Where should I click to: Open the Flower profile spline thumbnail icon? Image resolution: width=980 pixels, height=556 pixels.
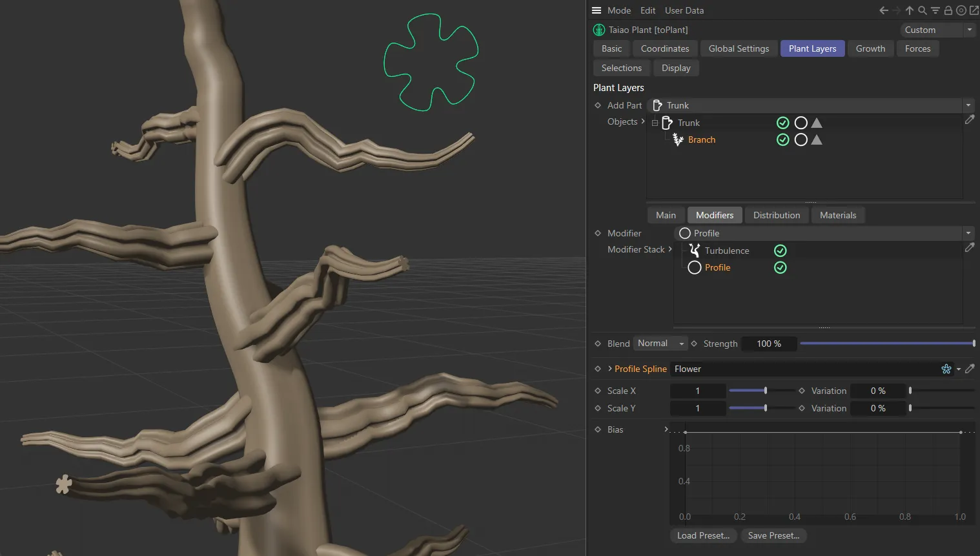[946, 369]
